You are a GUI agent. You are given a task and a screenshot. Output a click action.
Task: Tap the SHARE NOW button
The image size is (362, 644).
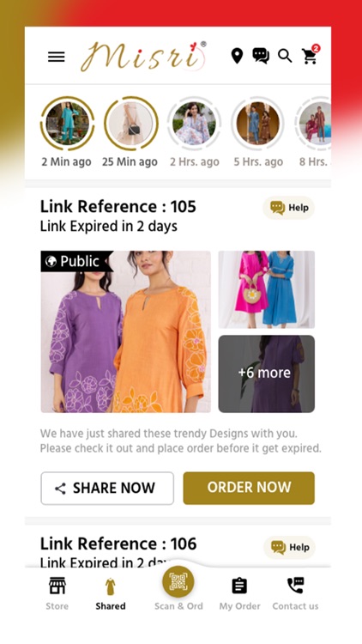point(107,488)
